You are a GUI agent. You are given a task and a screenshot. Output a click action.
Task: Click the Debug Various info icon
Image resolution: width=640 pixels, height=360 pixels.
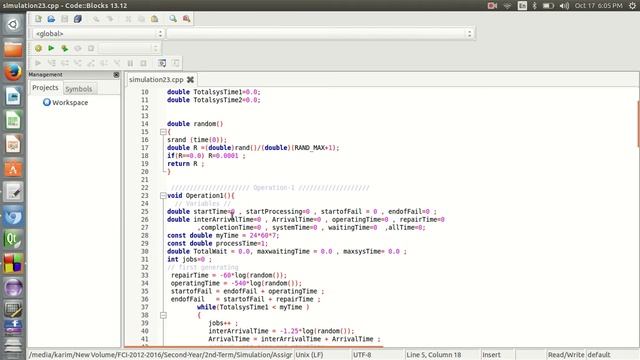tap(176, 63)
